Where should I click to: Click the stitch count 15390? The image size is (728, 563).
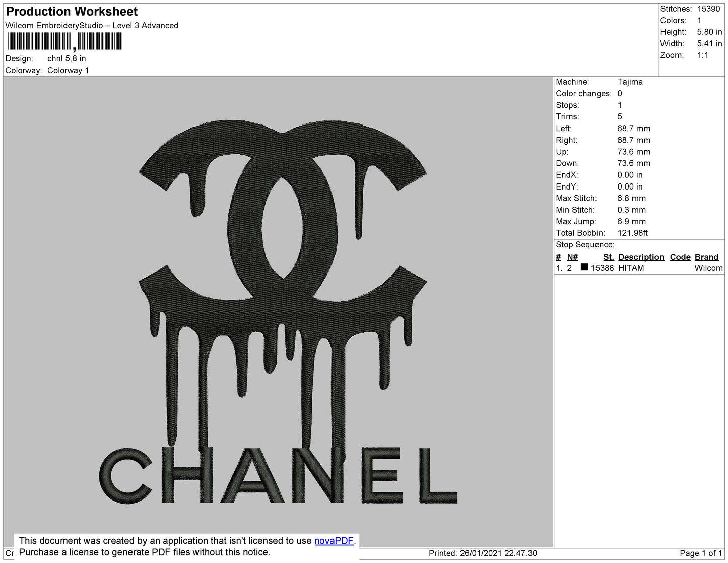click(709, 9)
